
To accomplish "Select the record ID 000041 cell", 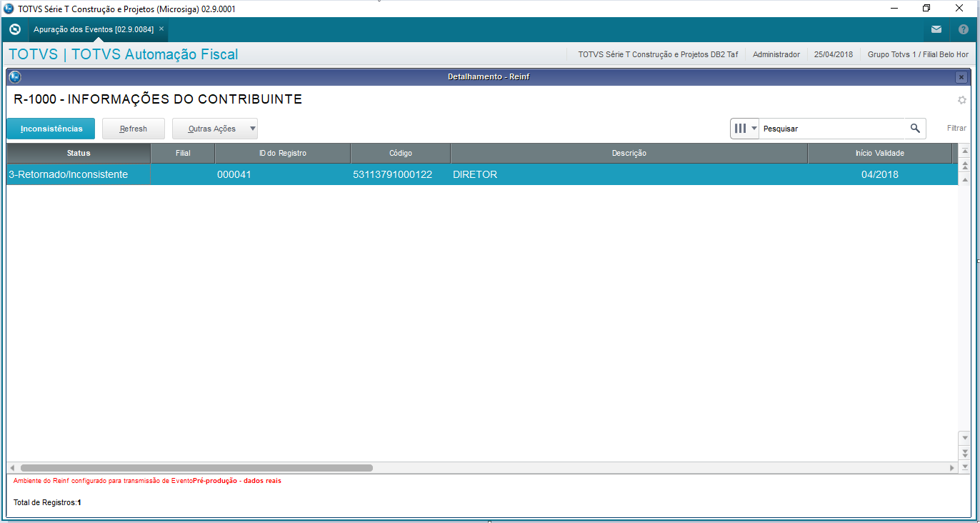I will pos(283,174).
